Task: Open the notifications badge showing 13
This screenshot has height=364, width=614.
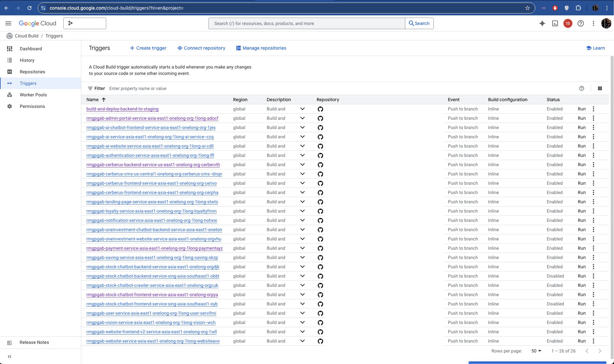Action: (x=568, y=23)
